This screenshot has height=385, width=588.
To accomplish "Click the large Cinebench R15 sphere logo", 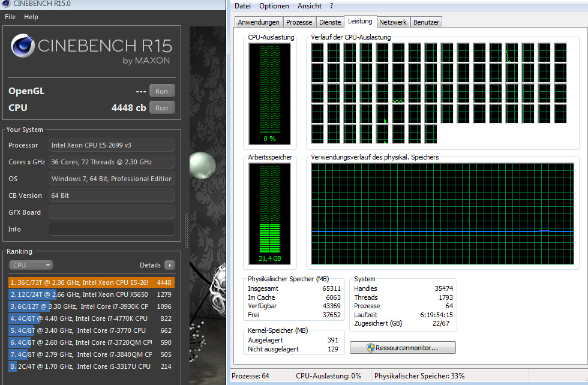I will pyautogui.click(x=23, y=46).
